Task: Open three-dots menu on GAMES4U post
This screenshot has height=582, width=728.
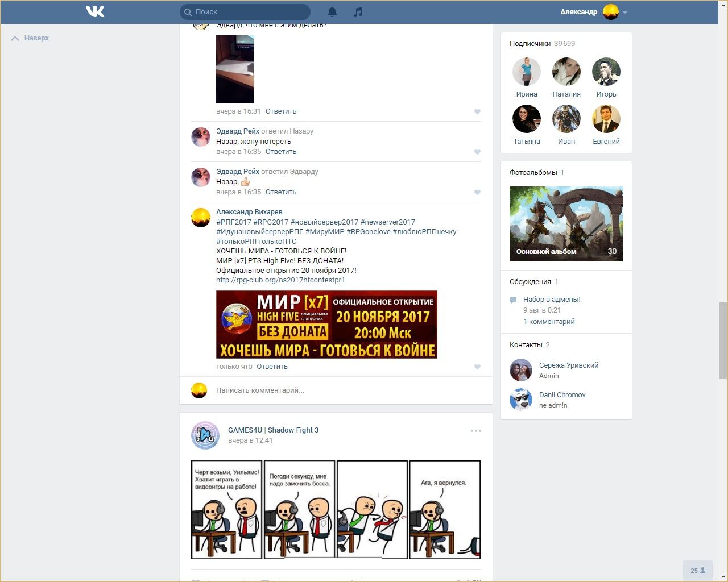Action: coord(476,431)
